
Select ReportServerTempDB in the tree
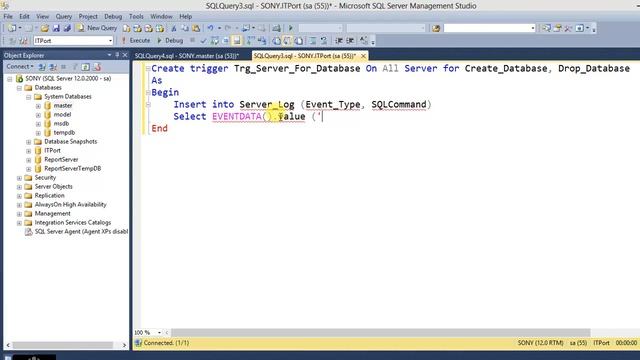click(72, 169)
